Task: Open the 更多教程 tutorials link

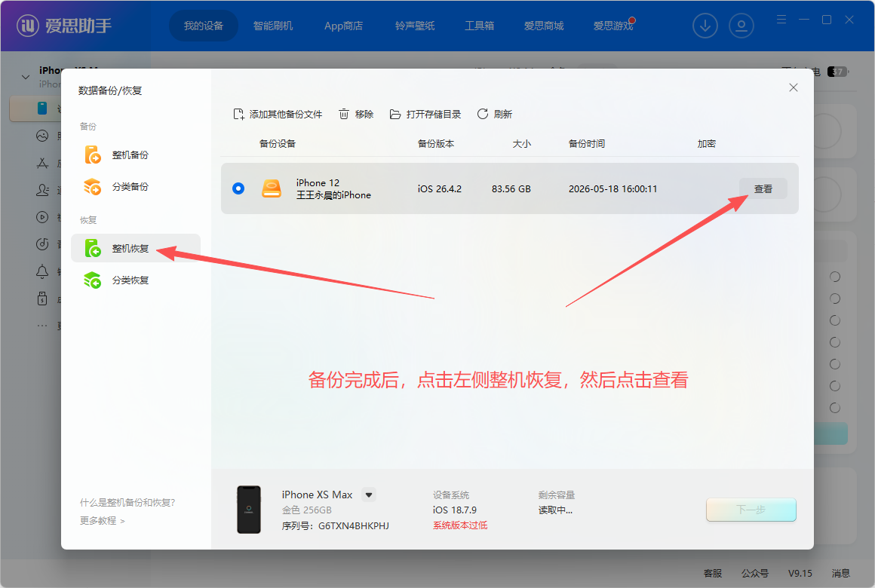Action: [102, 520]
